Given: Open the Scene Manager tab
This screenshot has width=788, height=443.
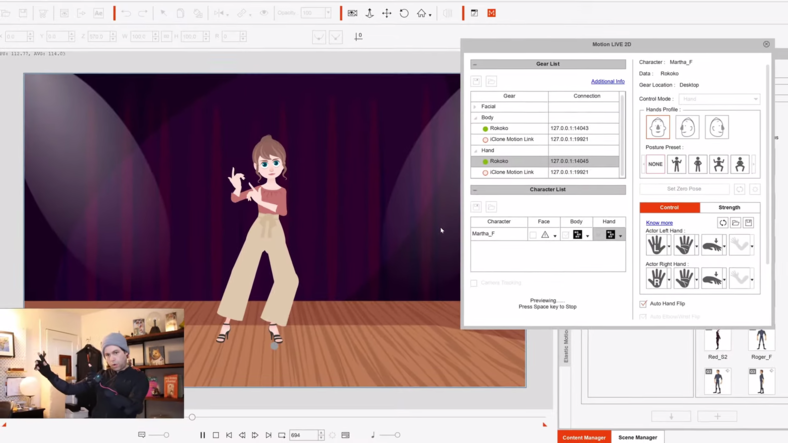Looking at the screenshot, I should point(637,437).
